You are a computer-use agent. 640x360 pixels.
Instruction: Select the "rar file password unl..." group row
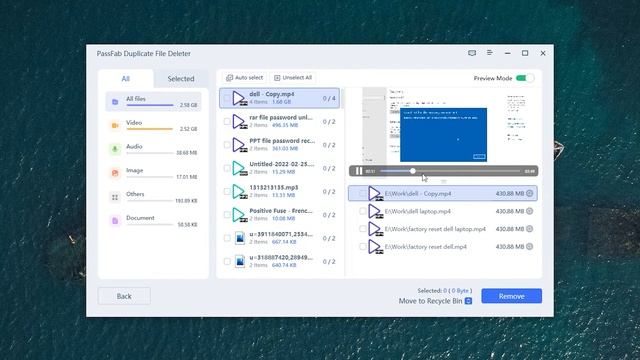coord(280,122)
